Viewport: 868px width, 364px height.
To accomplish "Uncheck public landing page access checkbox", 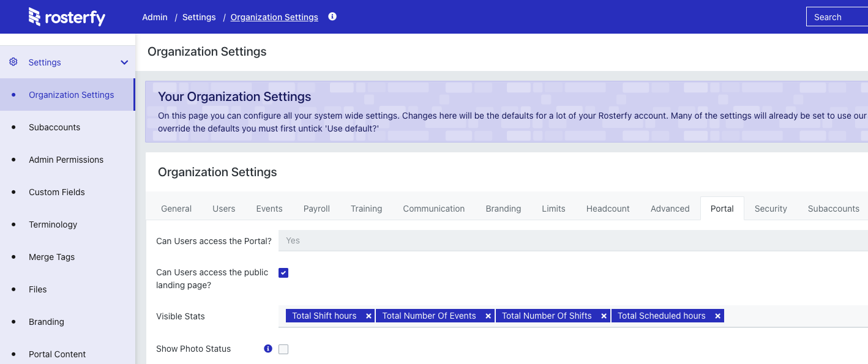I will (x=283, y=273).
